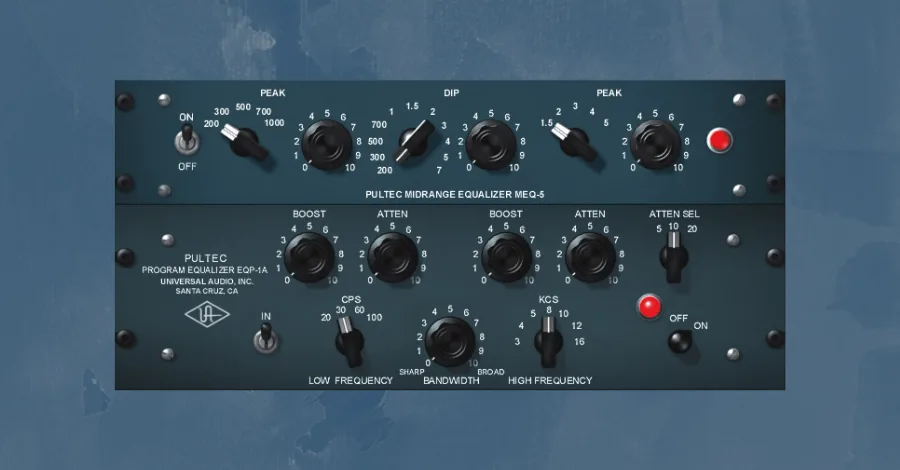900x470 pixels.
Task: Click the DIP gain knob on MEQ-5
Action: (491, 143)
